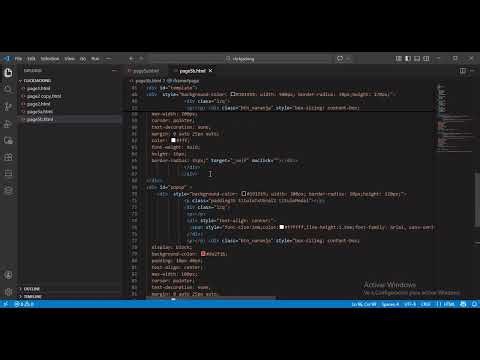This screenshot has width=480, height=360.
Task: Show more menu items via ellipsis
Action: (108, 59)
